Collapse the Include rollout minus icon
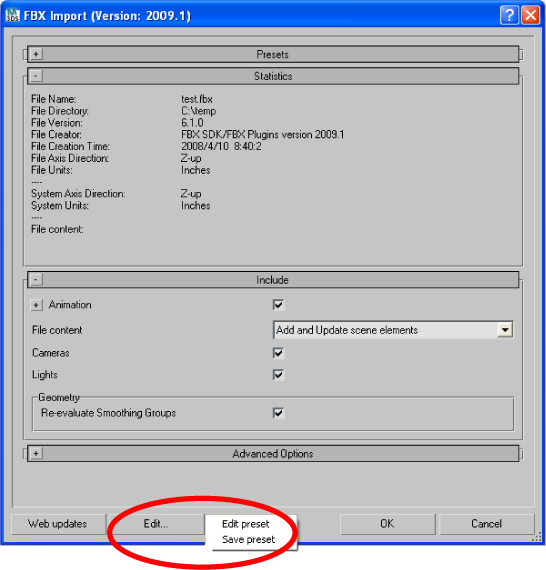This screenshot has width=546, height=570. click(36, 280)
